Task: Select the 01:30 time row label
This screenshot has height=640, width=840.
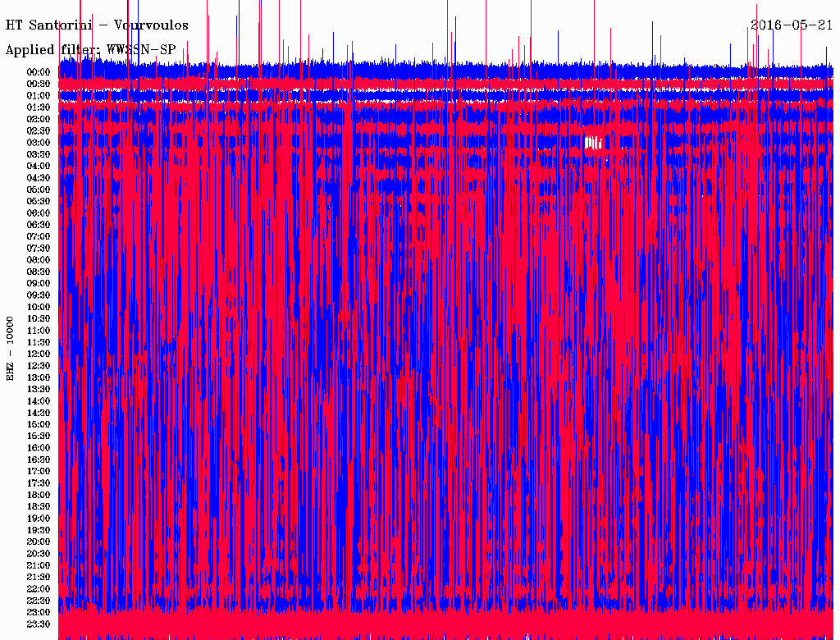Action: (x=39, y=107)
